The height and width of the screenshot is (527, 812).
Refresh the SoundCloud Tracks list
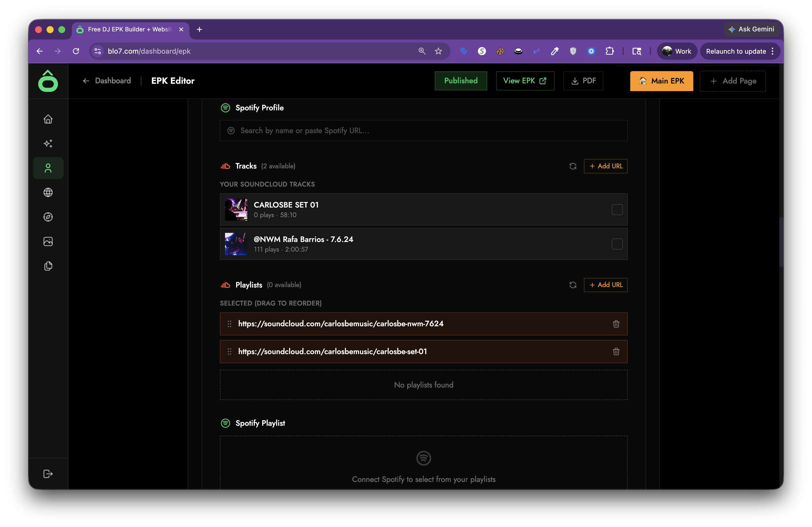click(573, 166)
